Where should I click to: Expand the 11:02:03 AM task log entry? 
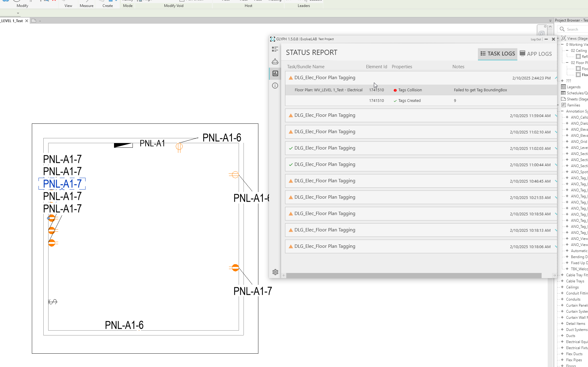click(556, 148)
